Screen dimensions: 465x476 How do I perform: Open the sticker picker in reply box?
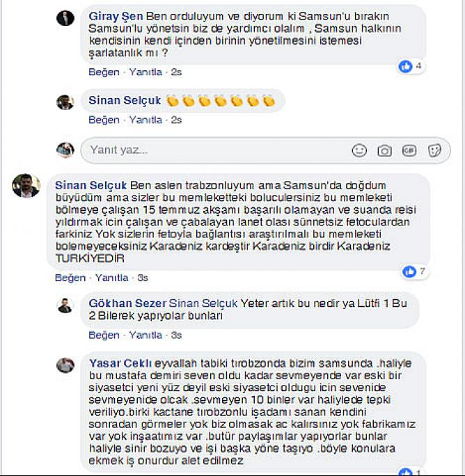[434, 150]
